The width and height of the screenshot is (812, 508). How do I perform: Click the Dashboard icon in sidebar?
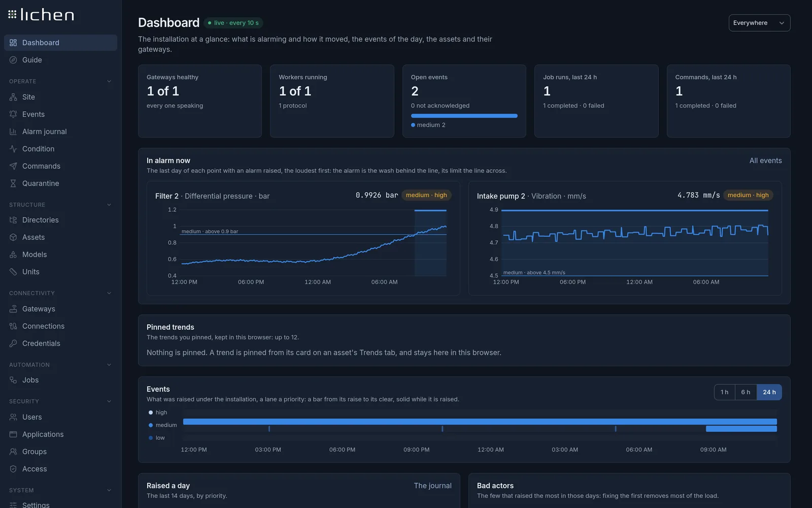click(x=13, y=43)
